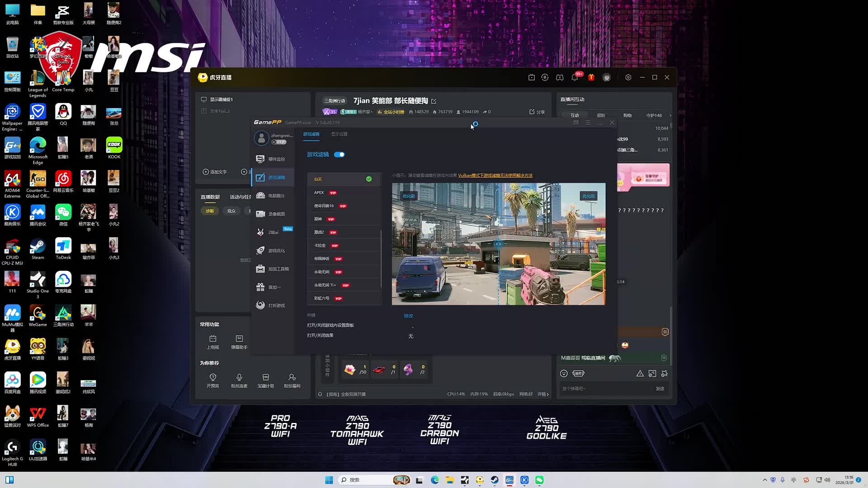Expand 详情 details in status bar
Viewport: 868px width, 488px height.
[543, 394]
